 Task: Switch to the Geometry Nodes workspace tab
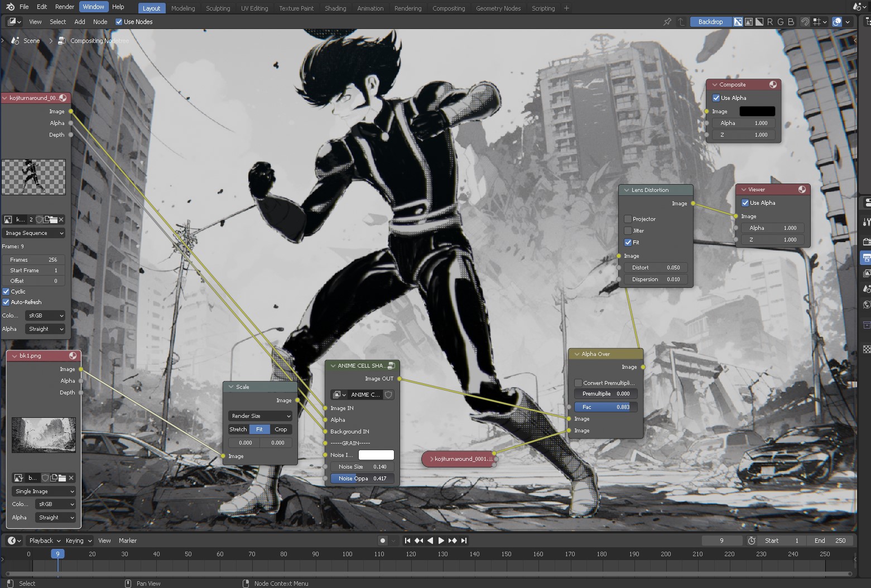coord(498,8)
